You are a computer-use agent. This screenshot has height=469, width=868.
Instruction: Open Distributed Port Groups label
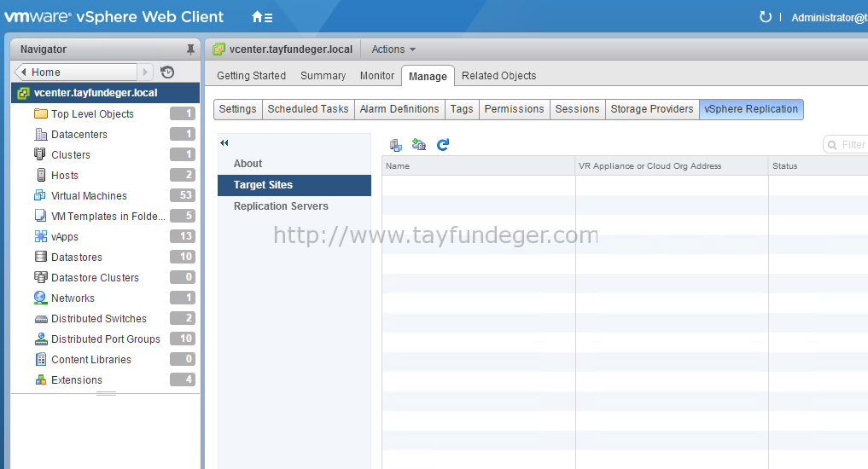(x=106, y=339)
